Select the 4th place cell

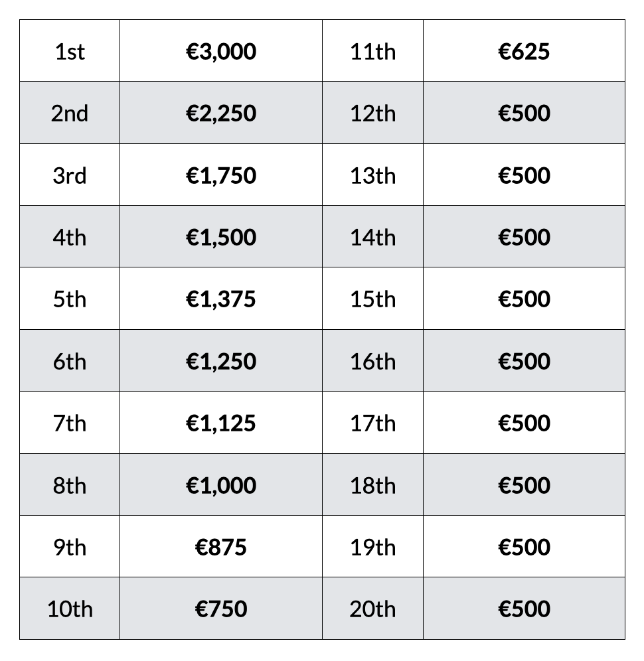70,237
